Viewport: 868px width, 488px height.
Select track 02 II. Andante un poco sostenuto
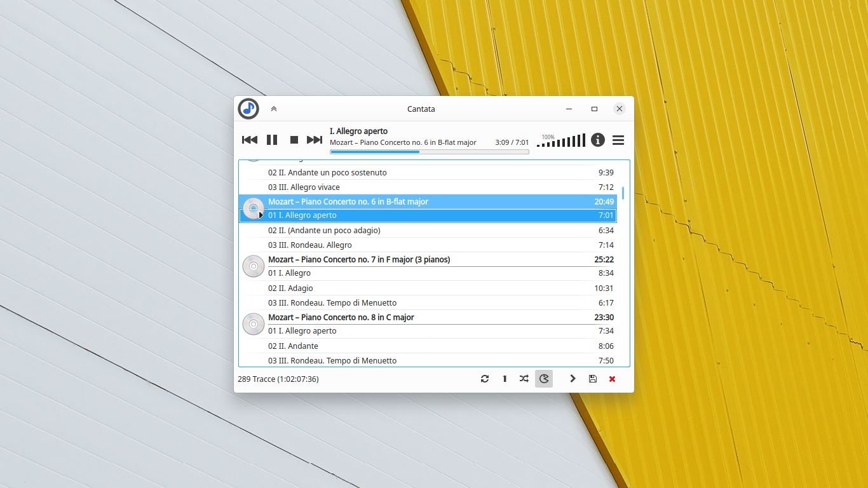pyautogui.click(x=428, y=172)
